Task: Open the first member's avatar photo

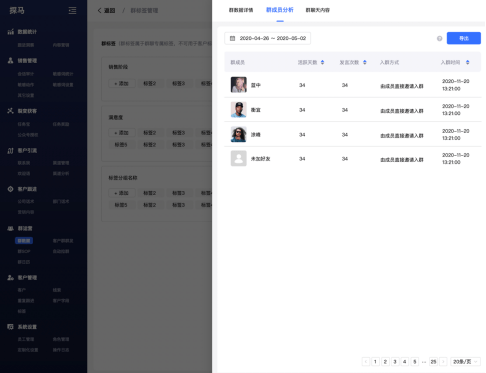Action: (239, 85)
